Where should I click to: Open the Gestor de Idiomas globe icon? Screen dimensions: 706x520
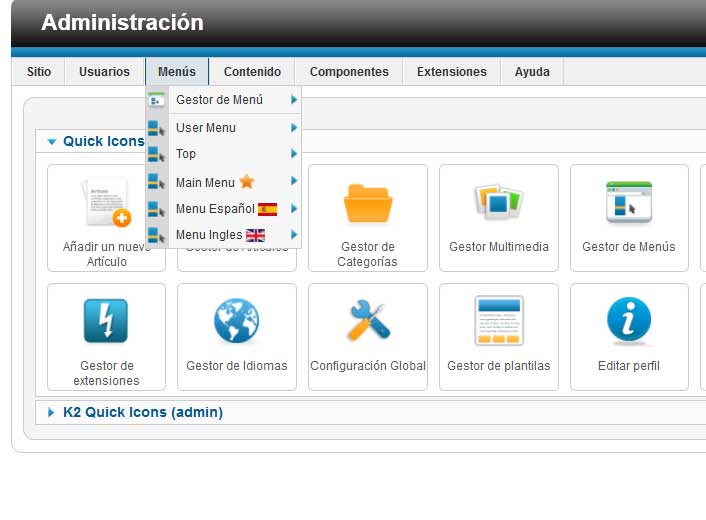coord(237,321)
